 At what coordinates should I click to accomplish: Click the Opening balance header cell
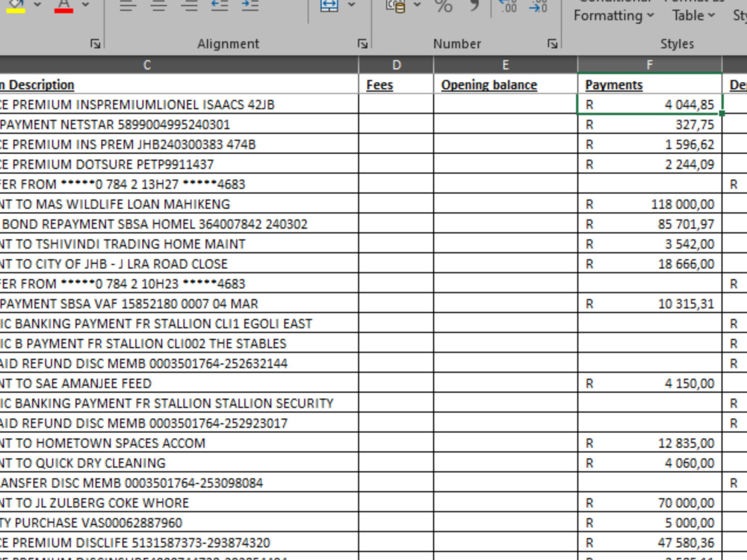point(506,85)
